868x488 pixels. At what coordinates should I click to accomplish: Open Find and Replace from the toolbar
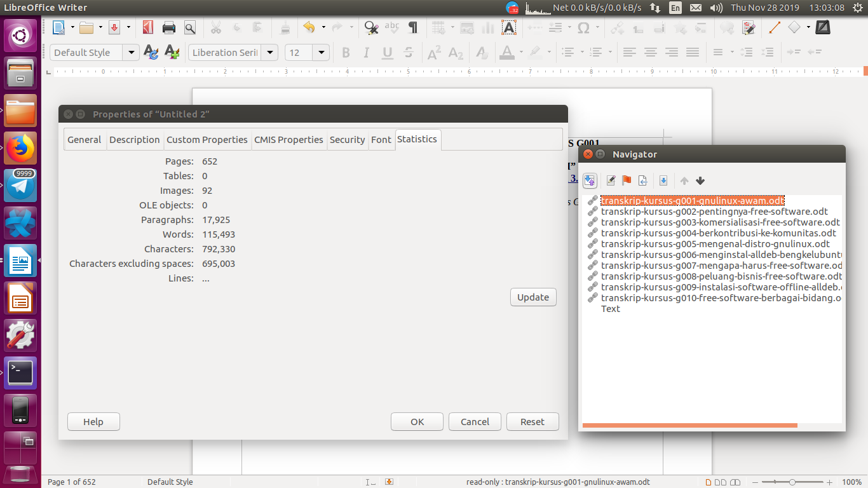[370, 28]
